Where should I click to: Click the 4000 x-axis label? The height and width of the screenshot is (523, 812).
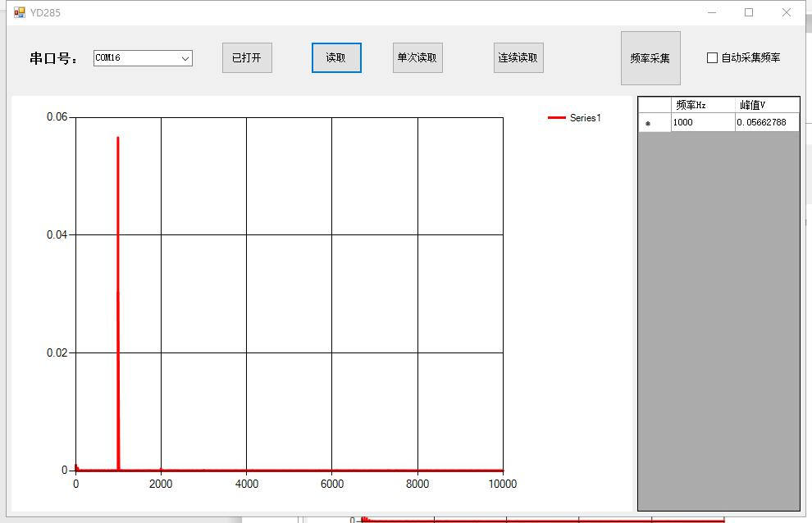coord(247,484)
